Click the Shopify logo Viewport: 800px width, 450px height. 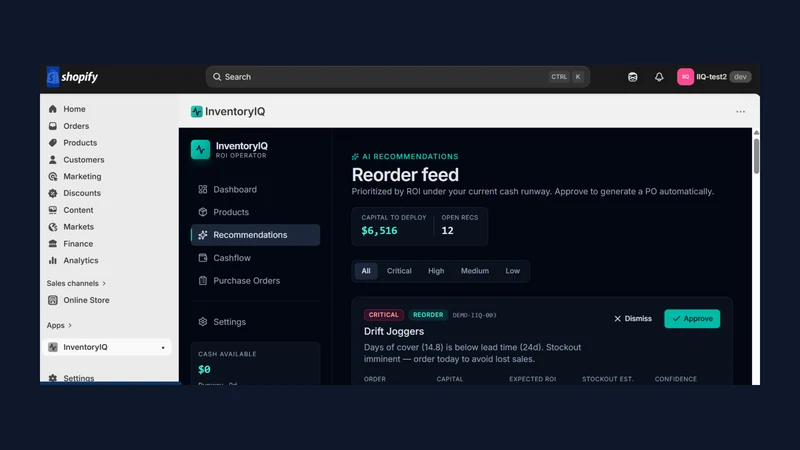pyautogui.click(x=72, y=77)
